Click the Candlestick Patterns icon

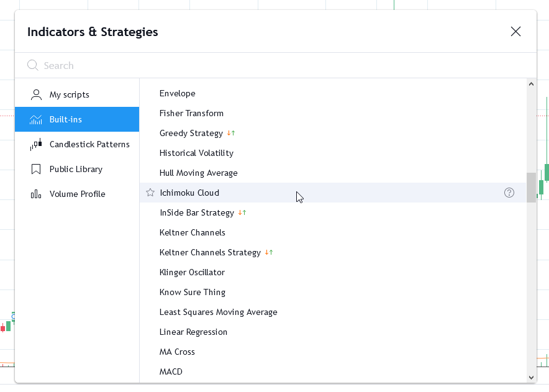(36, 144)
